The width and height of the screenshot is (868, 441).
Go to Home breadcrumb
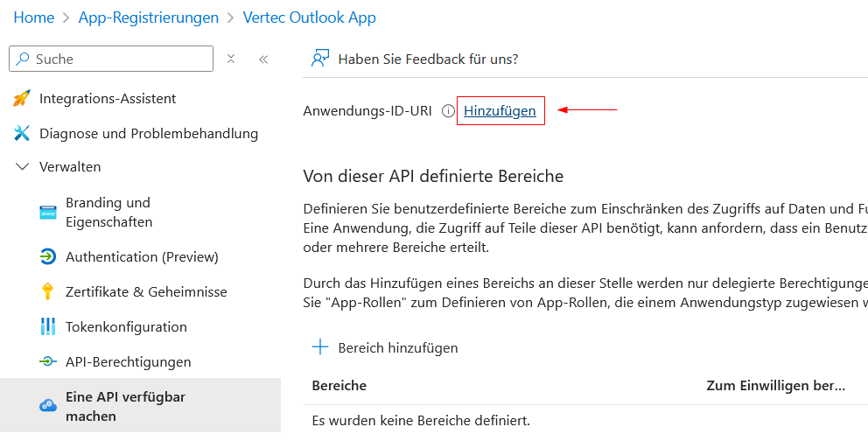[x=34, y=17]
